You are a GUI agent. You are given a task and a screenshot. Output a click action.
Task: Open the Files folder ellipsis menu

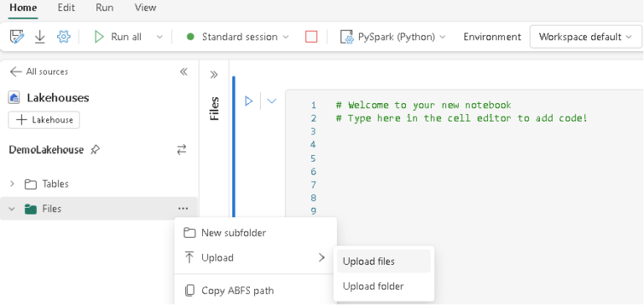point(183,209)
